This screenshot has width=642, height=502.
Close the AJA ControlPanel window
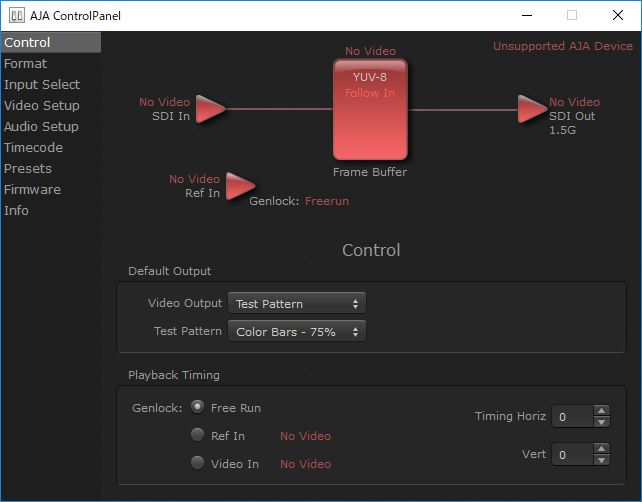coord(617,16)
